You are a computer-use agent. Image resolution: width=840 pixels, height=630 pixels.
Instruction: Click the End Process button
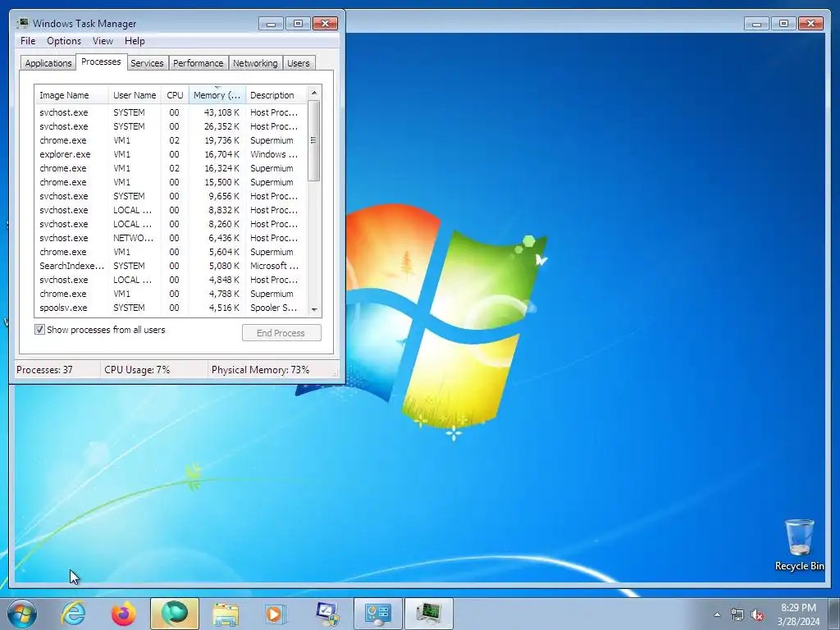[x=281, y=333]
